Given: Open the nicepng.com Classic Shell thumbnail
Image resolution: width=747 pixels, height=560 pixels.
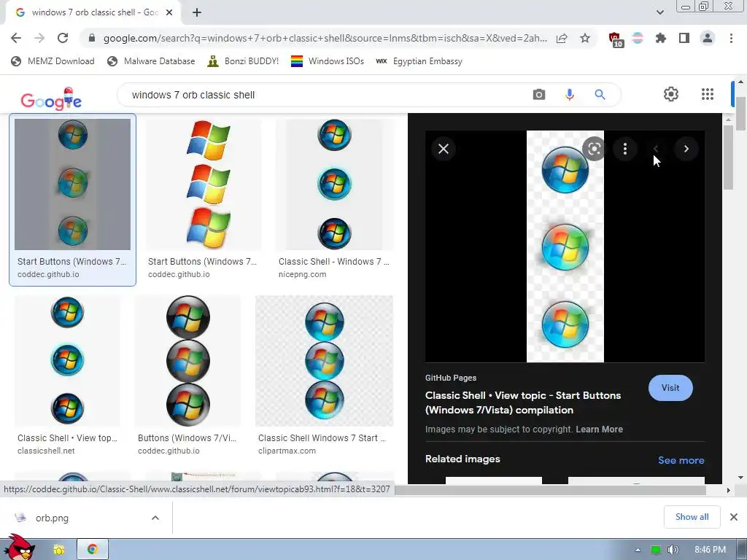Looking at the screenshot, I should click(x=334, y=184).
